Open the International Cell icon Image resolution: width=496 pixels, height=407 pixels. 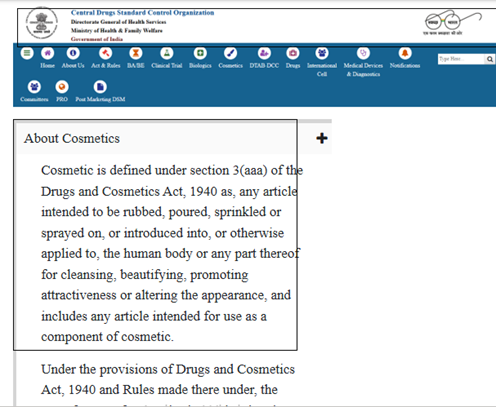click(x=322, y=53)
